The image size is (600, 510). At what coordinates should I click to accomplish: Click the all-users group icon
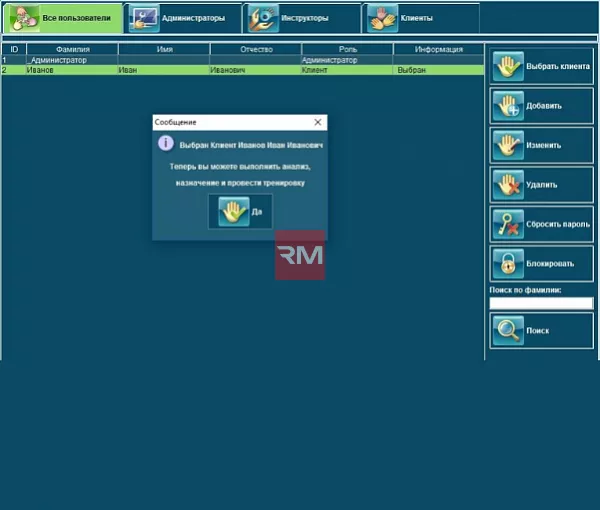[24, 18]
